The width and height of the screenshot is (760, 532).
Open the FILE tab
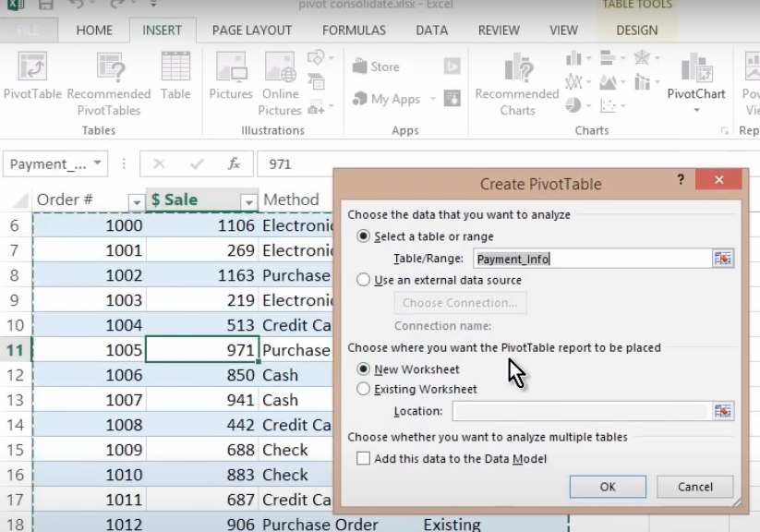(x=29, y=30)
